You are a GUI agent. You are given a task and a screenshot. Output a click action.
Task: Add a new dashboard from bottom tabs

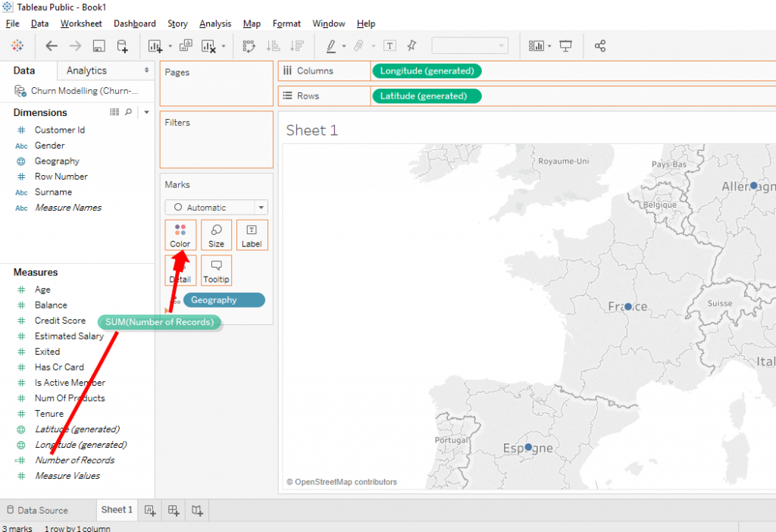[x=174, y=510]
